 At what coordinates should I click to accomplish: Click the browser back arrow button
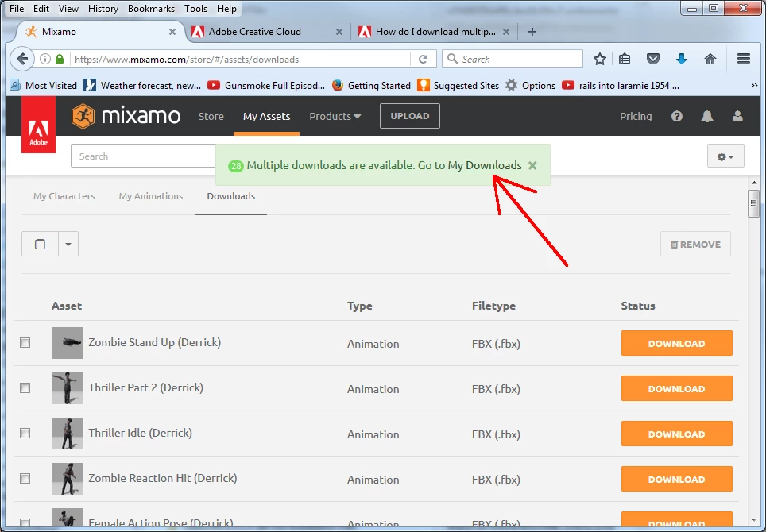coord(22,59)
